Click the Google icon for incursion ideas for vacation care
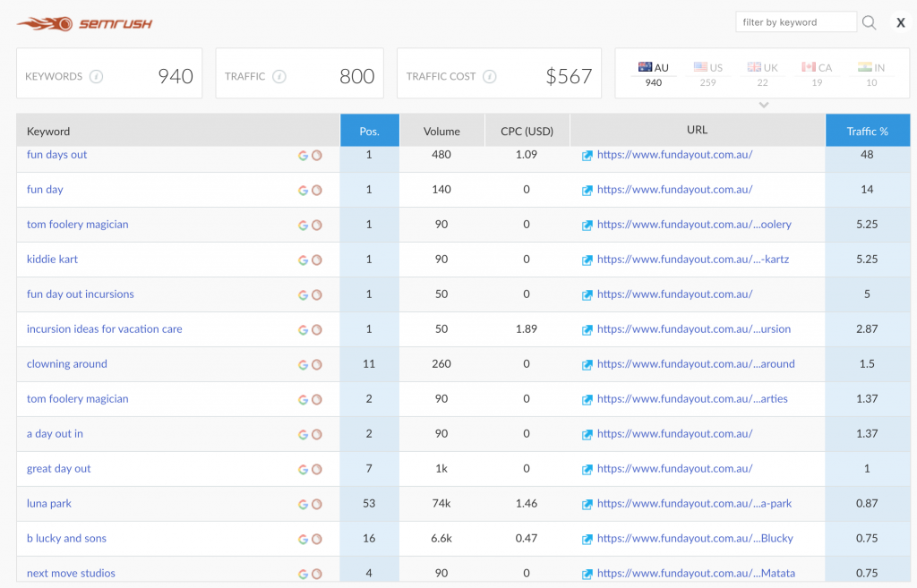Viewport: 917px width, 588px height. click(x=303, y=329)
